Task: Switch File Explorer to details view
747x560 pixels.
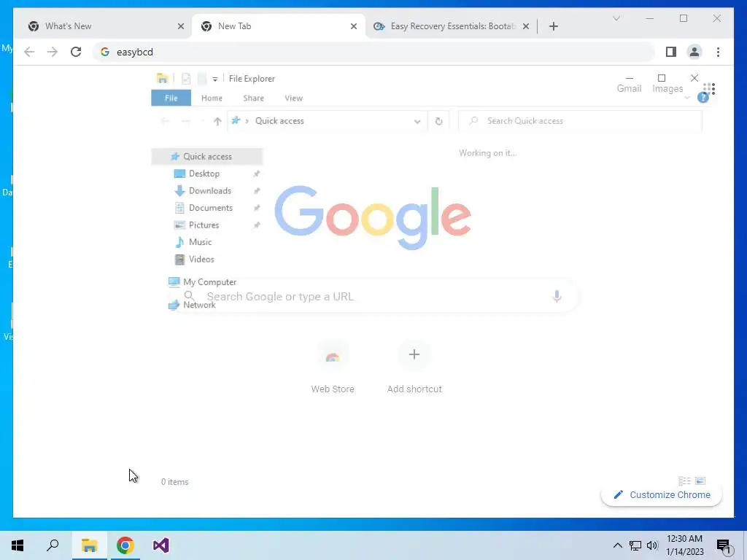Action: click(x=684, y=481)
